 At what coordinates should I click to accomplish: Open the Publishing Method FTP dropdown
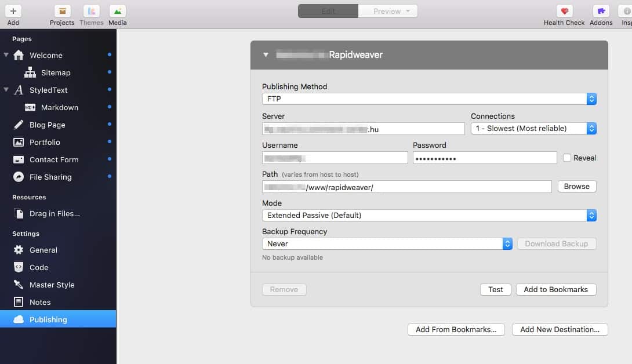[429, 99]
